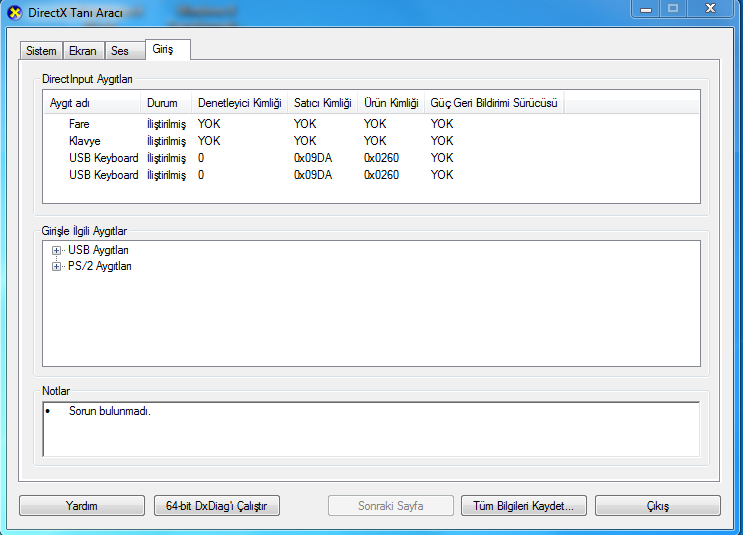Close the DirectX Tanı Aracı window
The width and height of the screenshot is (743, 535).
(x=710, y=9)
